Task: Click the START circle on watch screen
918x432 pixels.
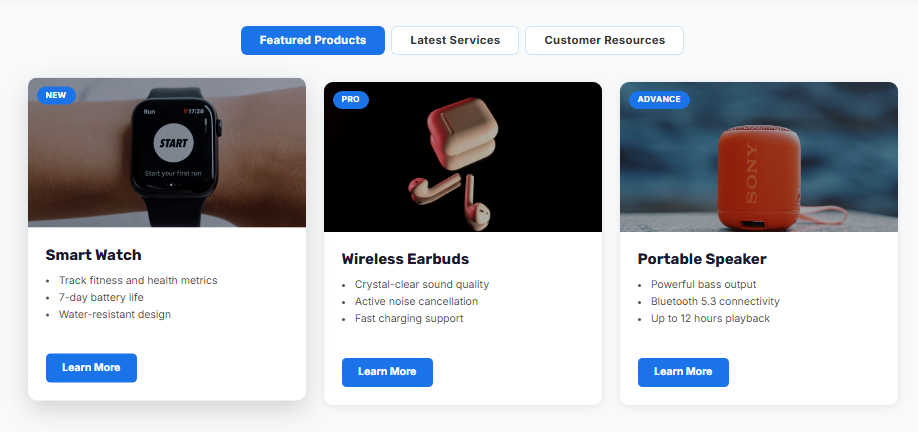Action: pos(174,143)
